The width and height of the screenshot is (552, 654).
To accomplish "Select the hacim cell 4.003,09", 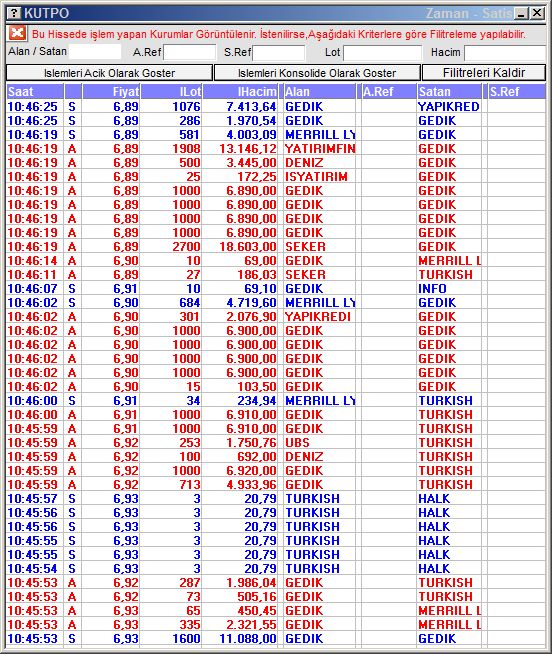I will 240,135.
